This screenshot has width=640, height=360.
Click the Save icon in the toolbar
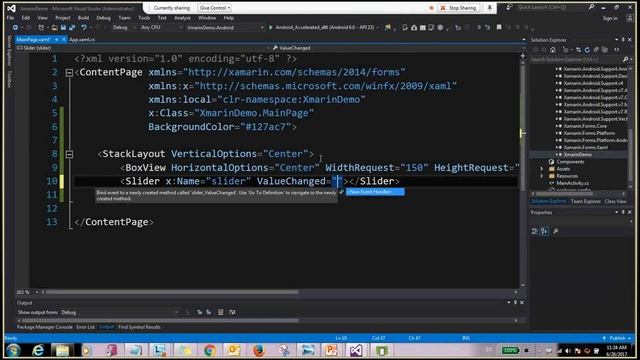click(x=63, y=27)
